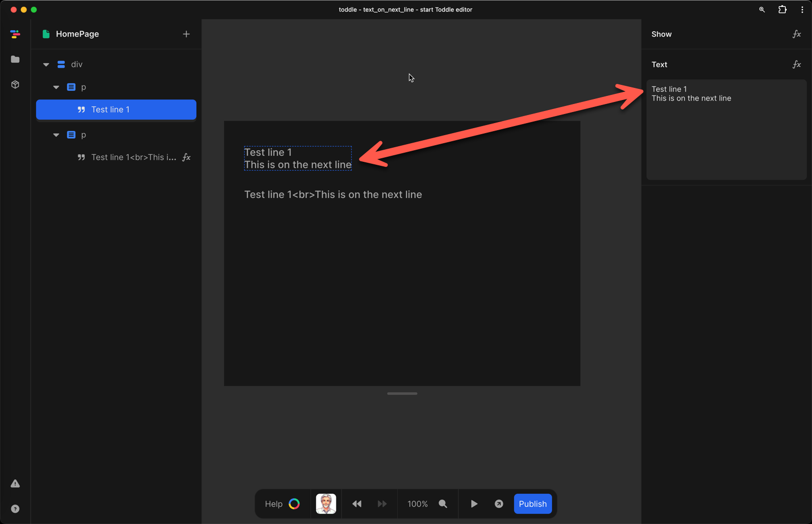812x524 pixels.
Task: Open formula editor for Text property
Action: 796,64
